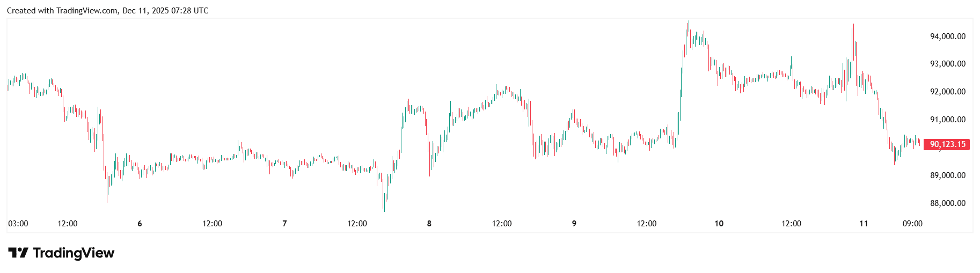Select the 92,000.00 price axis label
980x273 pixels.
point(947,92)
